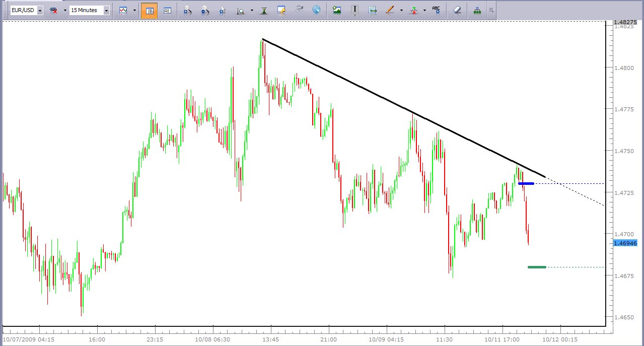Click the green arrow template icon
The image size is (644, 346).
click(373, 10)
